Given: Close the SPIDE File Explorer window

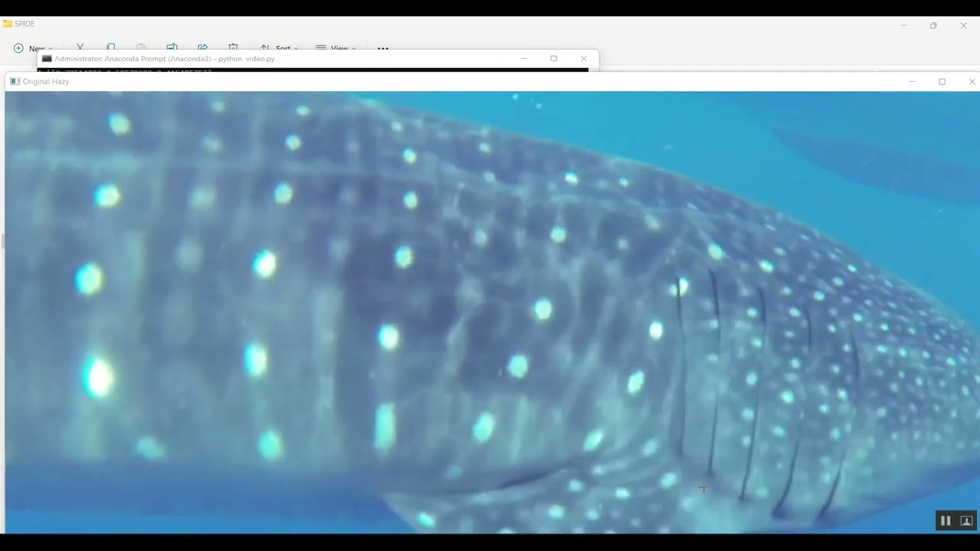Looking at the screenshot, I should (x=963, y=25).
